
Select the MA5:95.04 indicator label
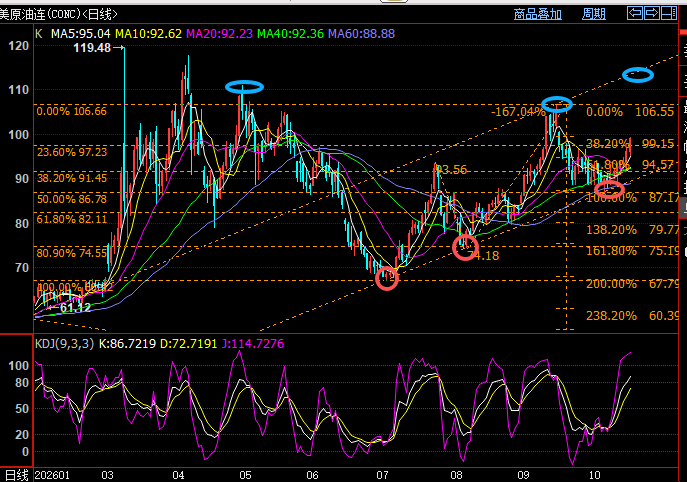coord(81,34)
